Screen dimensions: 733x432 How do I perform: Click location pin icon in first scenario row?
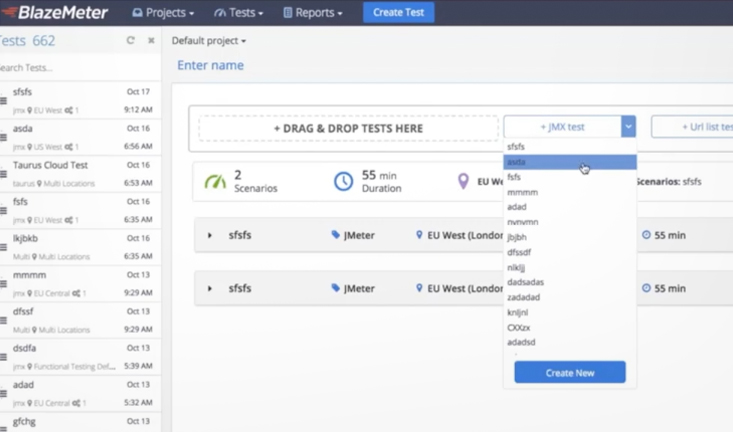(x=419, y=235)
